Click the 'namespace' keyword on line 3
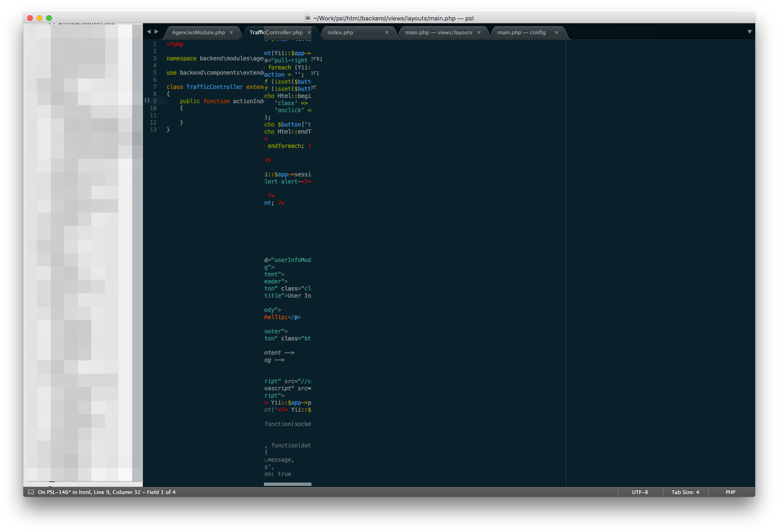Screen dimensions: 778x532 tap(181, 58)
